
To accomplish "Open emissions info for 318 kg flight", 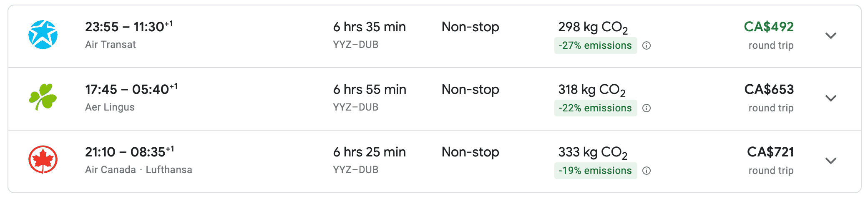I will [647, 108].
